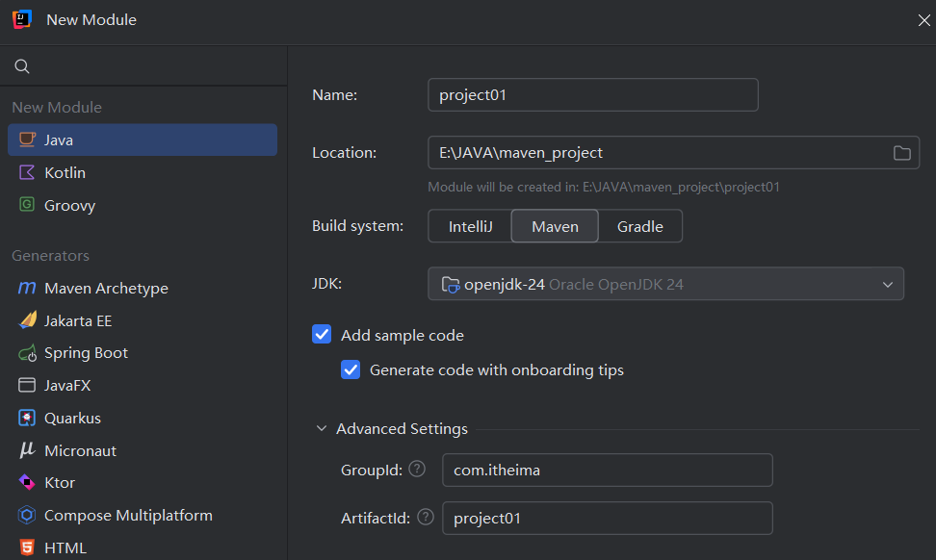
Task: Click the JDK folder icon in dropdown
Action: tap(450, 285)
